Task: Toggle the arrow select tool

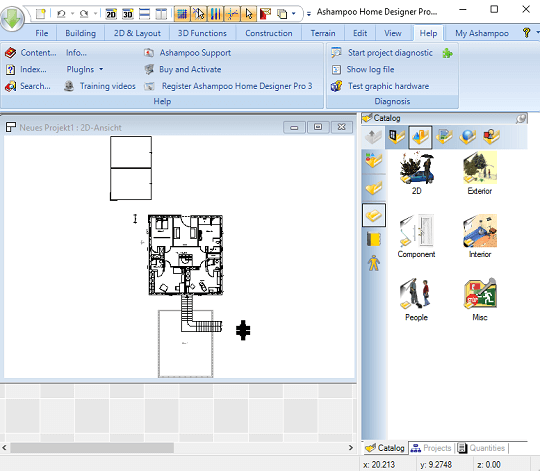Action: coord(249,14)
